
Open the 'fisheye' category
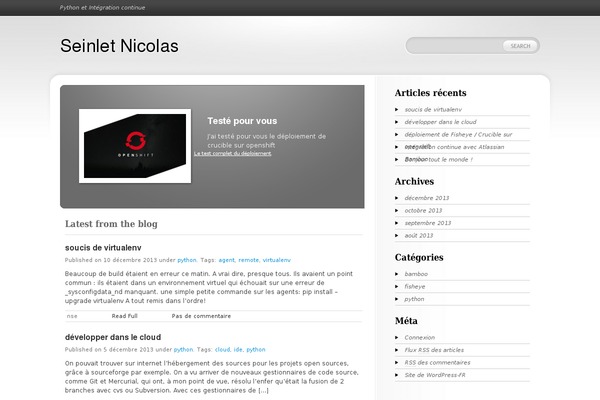[415, 287]
